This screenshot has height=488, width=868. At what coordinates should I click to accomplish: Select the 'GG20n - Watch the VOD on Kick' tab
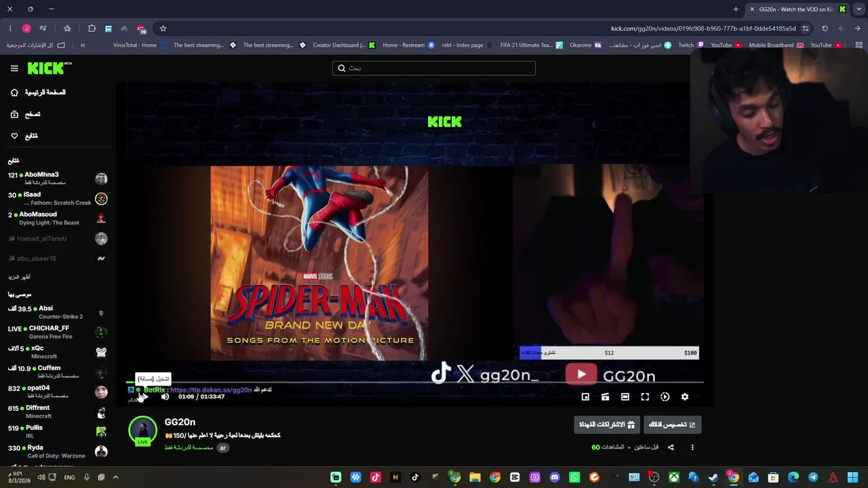[797, 9]
